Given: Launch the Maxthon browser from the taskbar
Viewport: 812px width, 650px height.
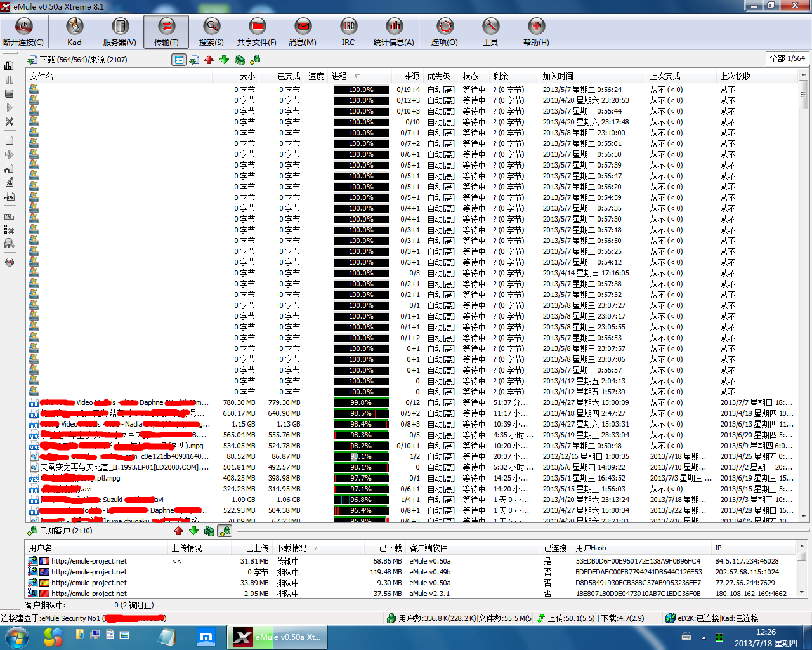Looking at the screenshot, I should point(206,637).
